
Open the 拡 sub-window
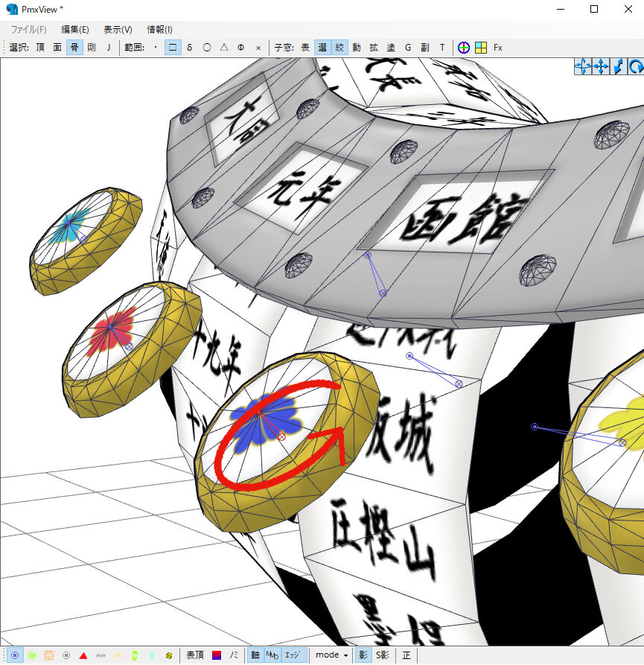374,48
